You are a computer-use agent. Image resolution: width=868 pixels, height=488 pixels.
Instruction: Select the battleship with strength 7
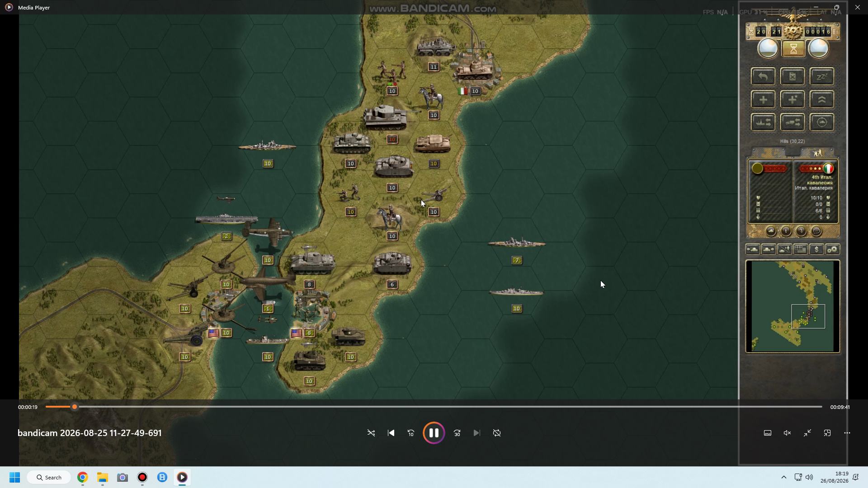[517, 243]
